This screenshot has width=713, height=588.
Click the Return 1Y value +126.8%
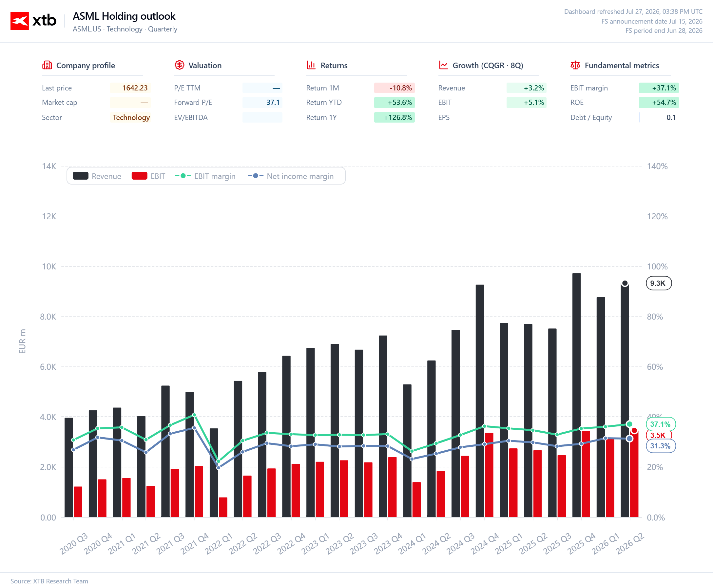point(395,118)
